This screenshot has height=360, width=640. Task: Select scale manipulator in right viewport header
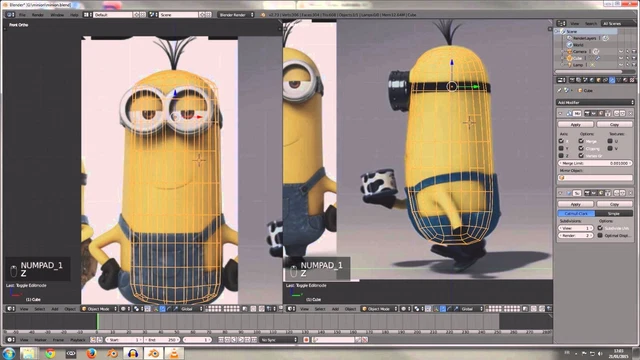(x=456, y=309)
